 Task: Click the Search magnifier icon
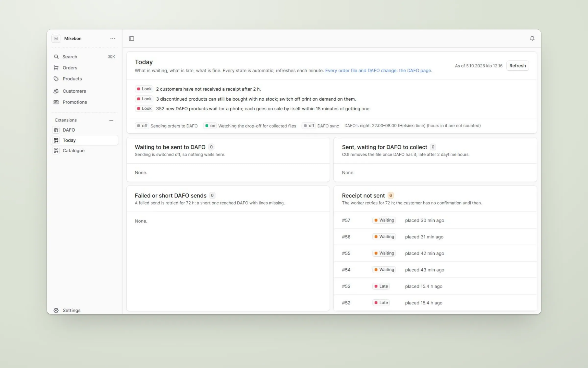(56, 57)
